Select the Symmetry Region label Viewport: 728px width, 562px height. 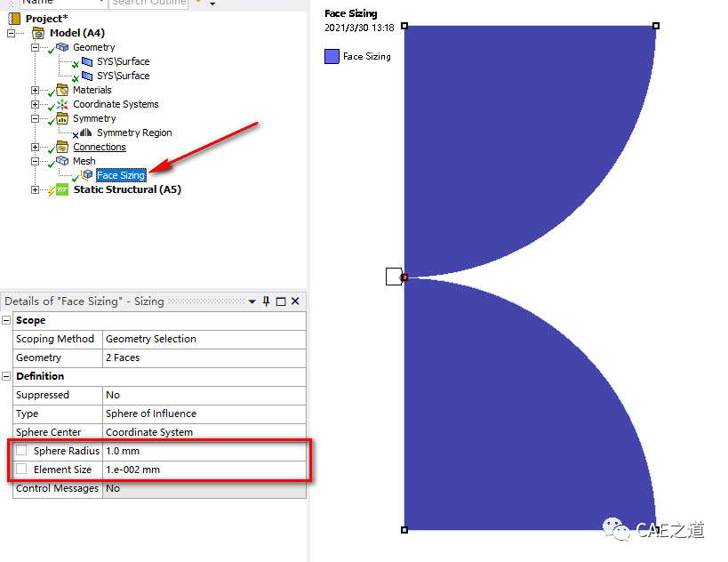134,132
